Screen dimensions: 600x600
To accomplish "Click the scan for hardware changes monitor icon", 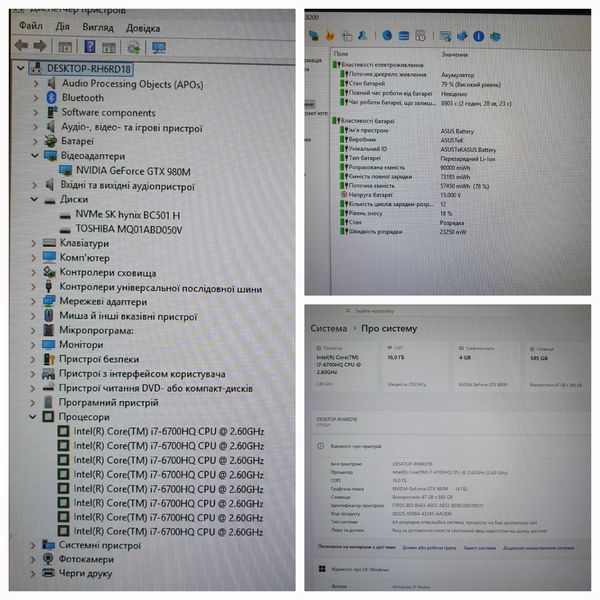I will pyautogui.click(x=159, y=48).
